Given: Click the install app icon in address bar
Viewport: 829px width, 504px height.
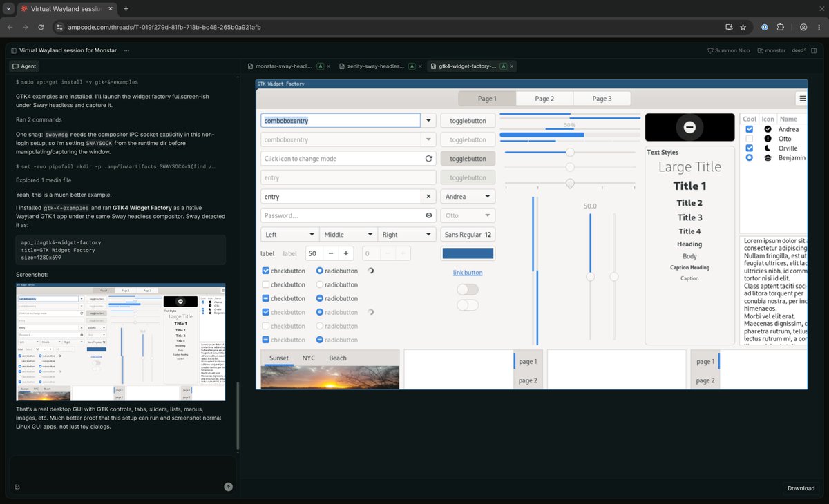Looking at the screenshot, I should tap(729, 27).
